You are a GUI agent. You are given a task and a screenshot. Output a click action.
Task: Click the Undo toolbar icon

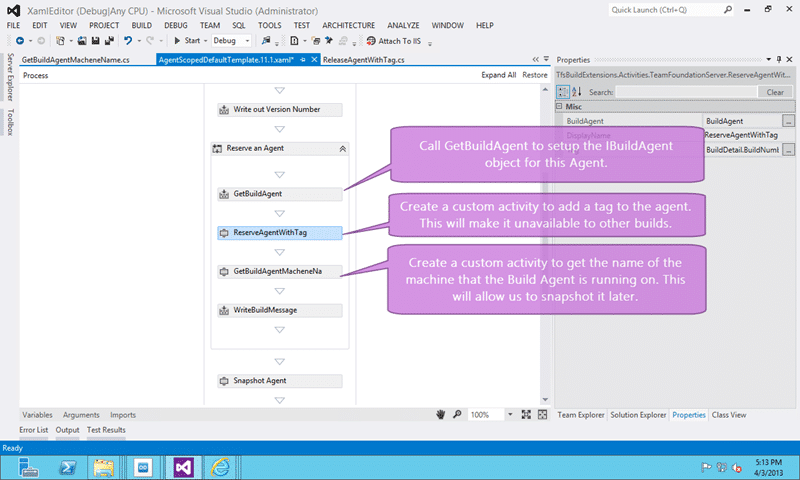tap(128, 41)
